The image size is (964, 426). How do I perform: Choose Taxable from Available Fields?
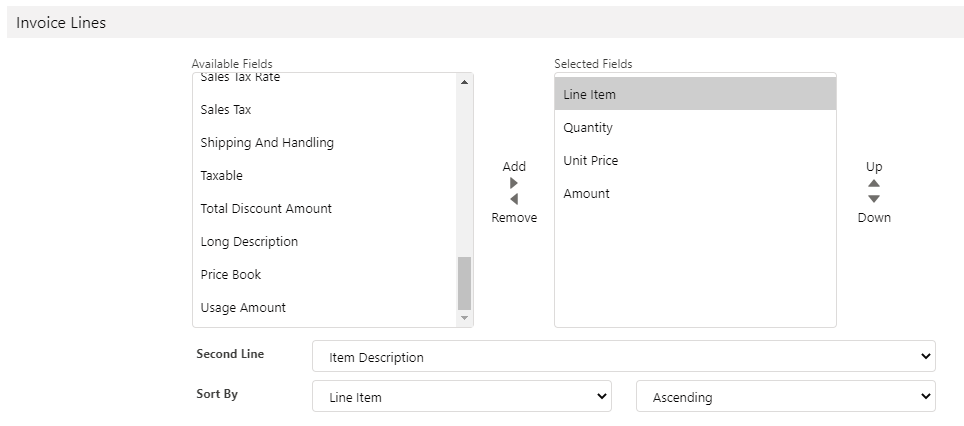(222, 176)
